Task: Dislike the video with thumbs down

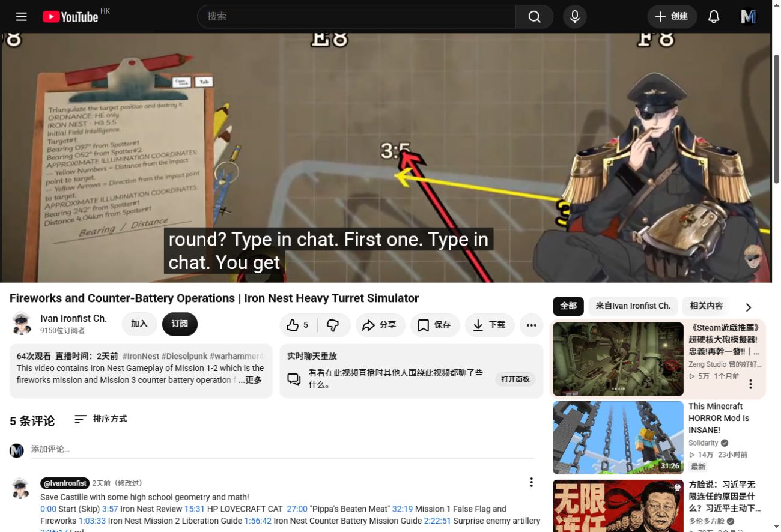Action: click(333, 325)
